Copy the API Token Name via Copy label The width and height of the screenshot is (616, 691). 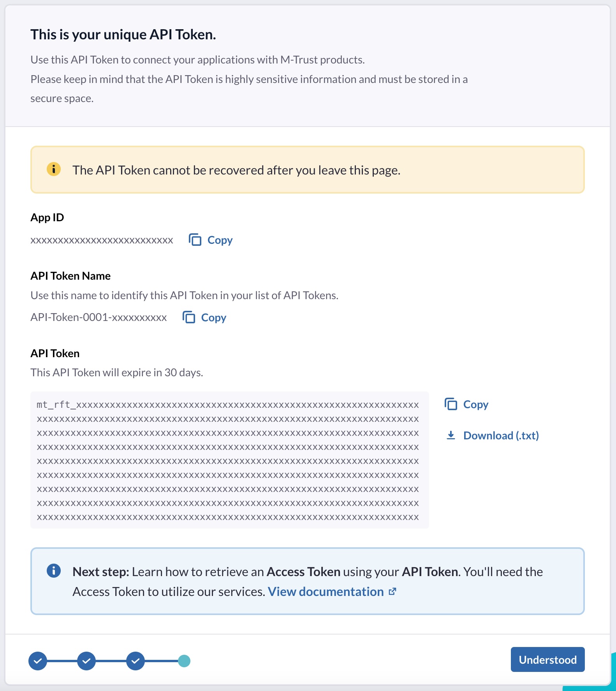[x=214, y=318]
